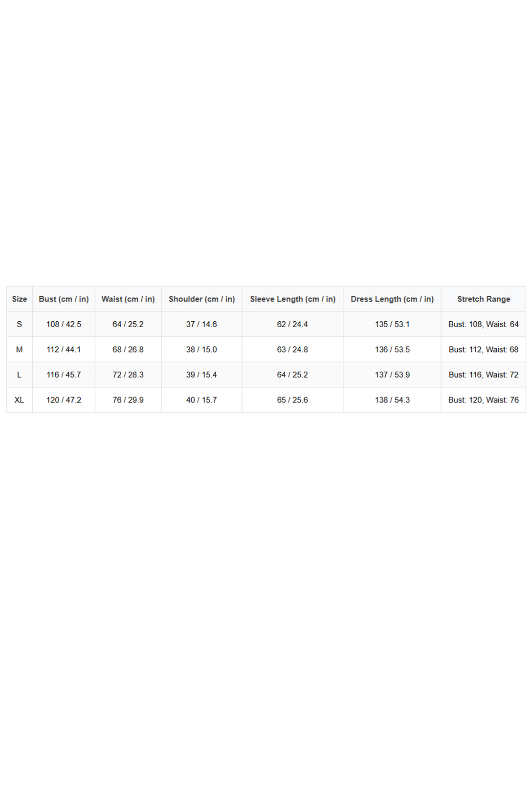
Task: Click the size L row label
Action: pyautogui.click(x=20, y=375)
